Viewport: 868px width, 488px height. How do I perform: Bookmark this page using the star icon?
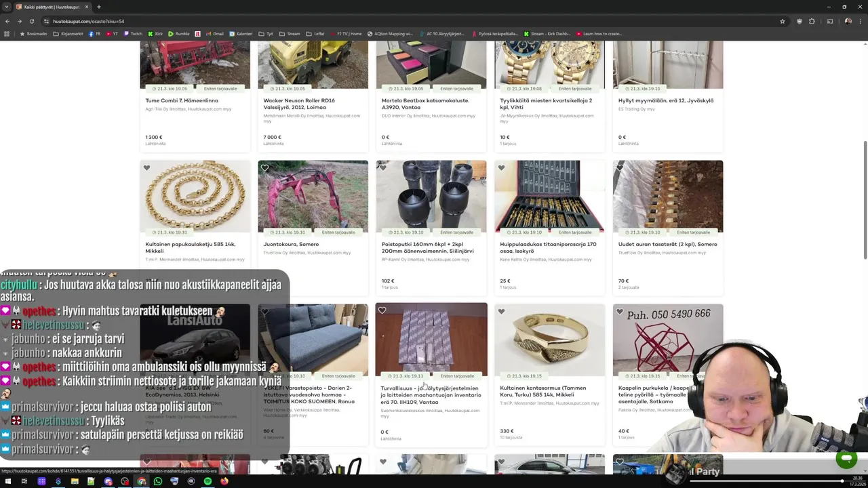(782, 21)
